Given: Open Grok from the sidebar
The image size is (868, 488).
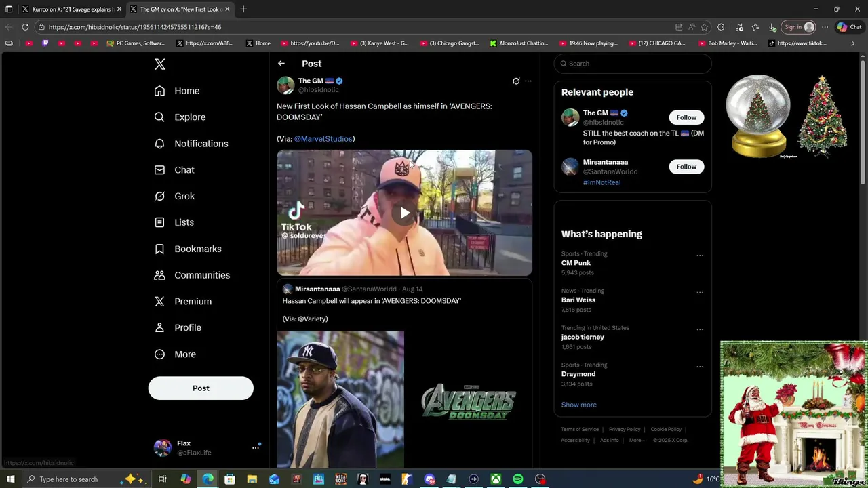Looking at the screenshot, I should tap(174, 196).
